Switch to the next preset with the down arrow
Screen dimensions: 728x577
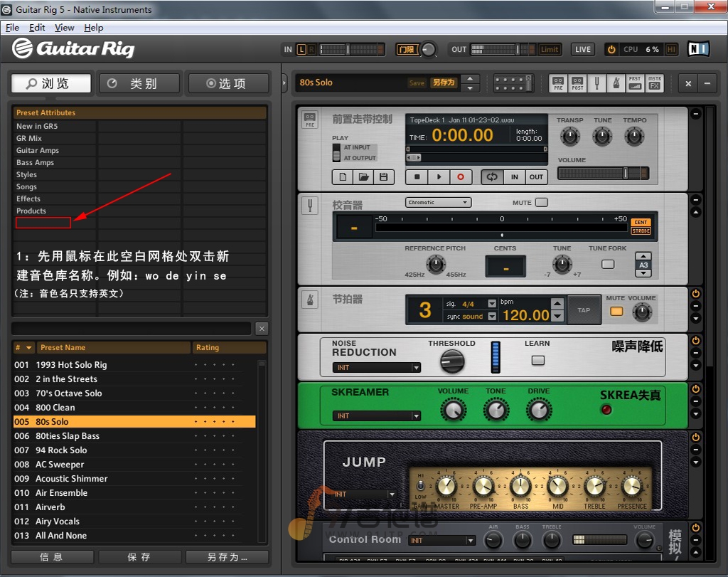coord(470,88)
